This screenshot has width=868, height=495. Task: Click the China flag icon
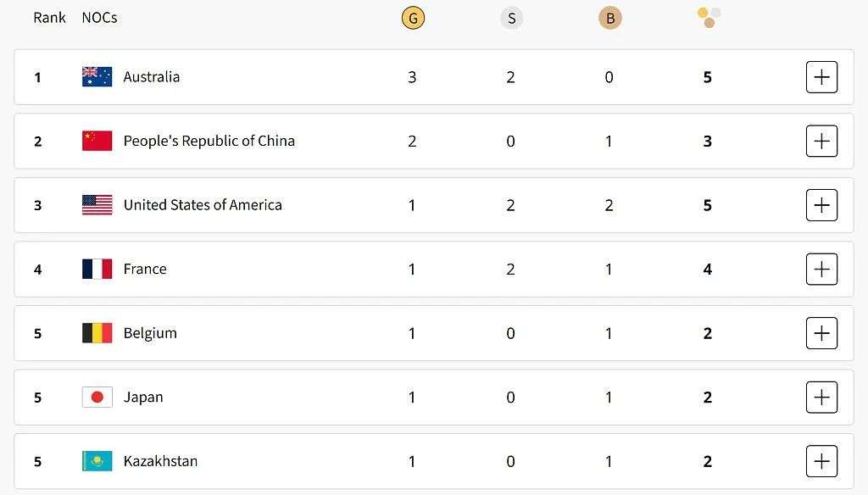pos(97,141)
